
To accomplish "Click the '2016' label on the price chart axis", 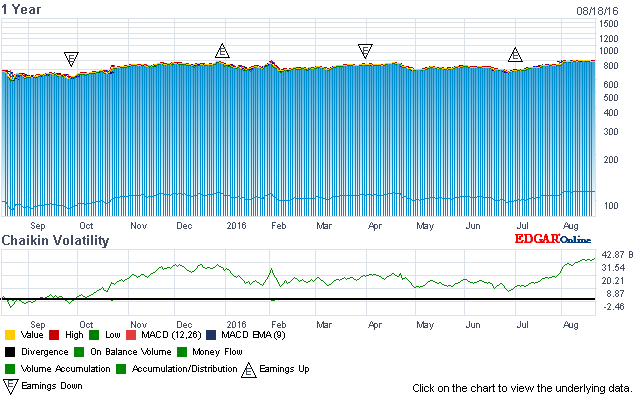I will (x=237, y=226).
